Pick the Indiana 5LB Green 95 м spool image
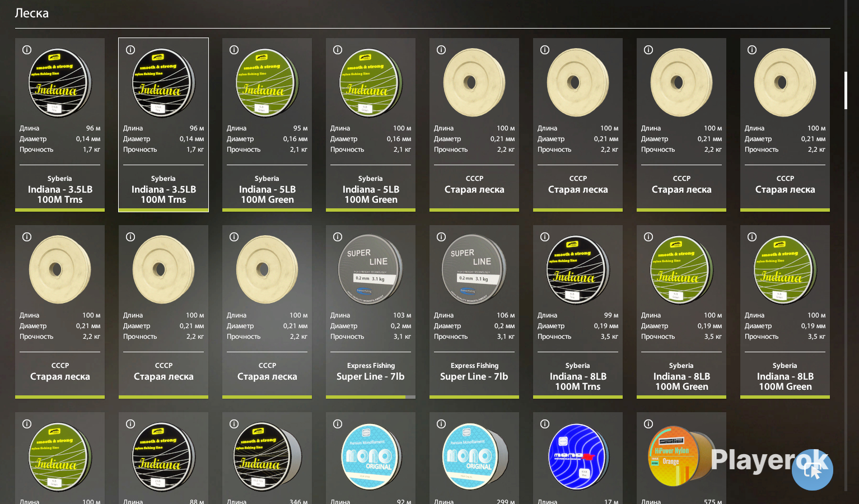The height and width of the screenshot is (504, 859). pos(267,82)
